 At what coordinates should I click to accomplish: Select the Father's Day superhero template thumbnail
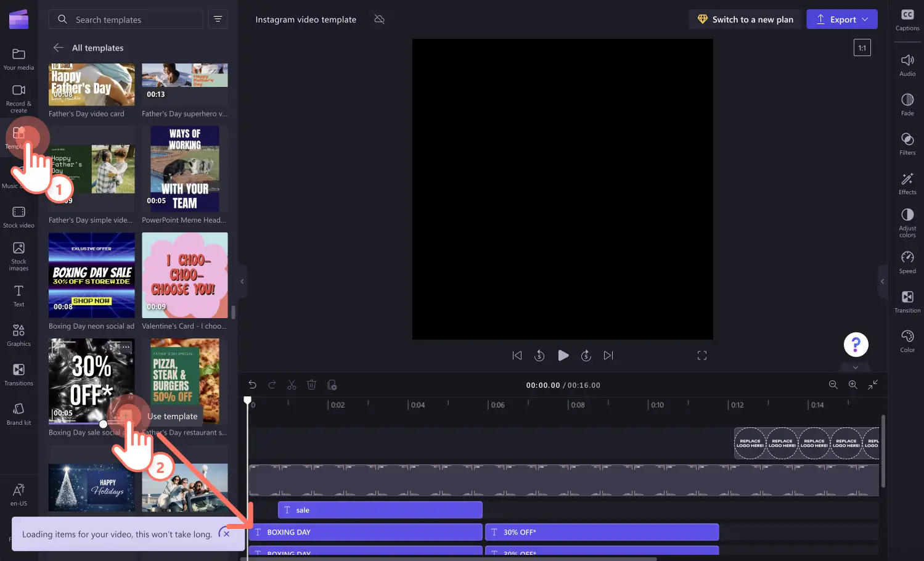click(184, 84)
